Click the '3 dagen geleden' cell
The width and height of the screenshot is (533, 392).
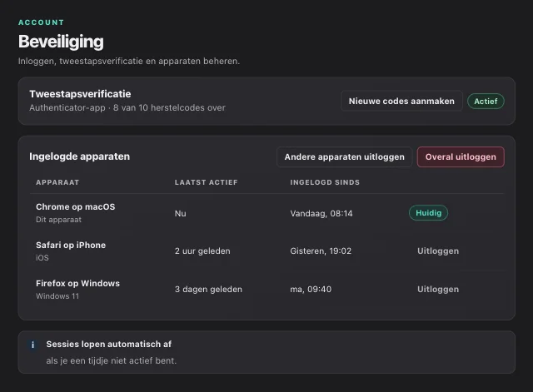tap(208, 290)
